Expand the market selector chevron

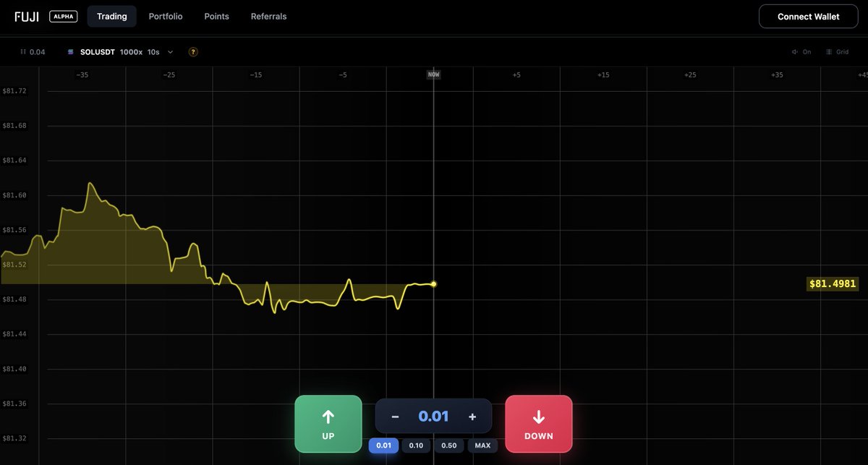[x=171, y=52]
